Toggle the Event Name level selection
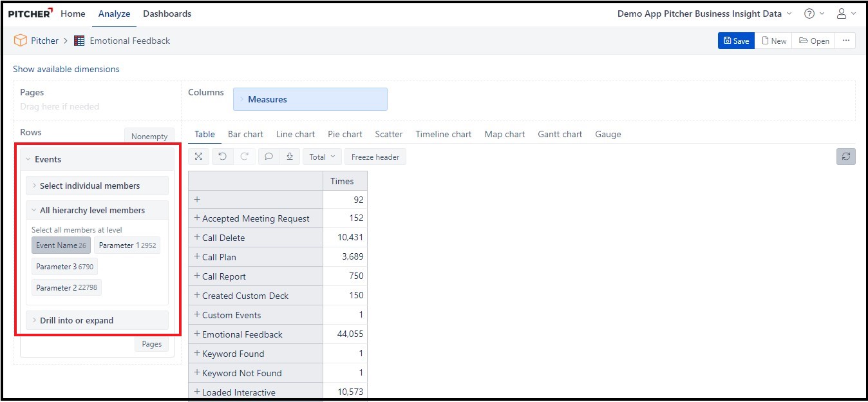 click(x=61, y=245)
